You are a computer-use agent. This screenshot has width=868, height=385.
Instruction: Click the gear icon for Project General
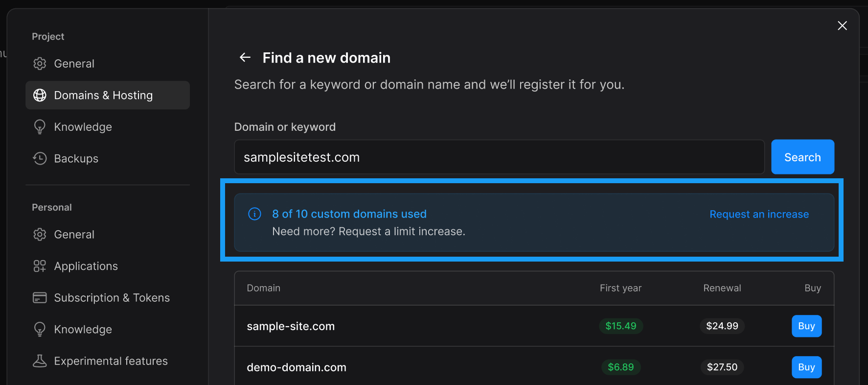click(40, 64)
